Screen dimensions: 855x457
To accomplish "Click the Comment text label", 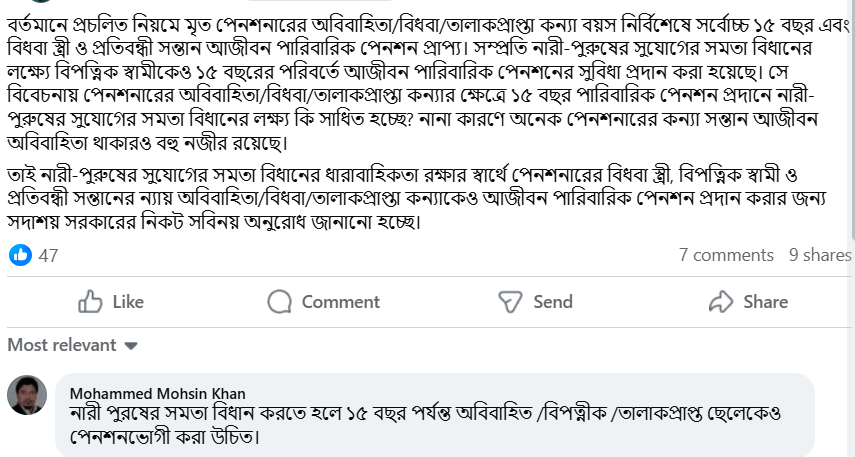I will click(340, 302).
